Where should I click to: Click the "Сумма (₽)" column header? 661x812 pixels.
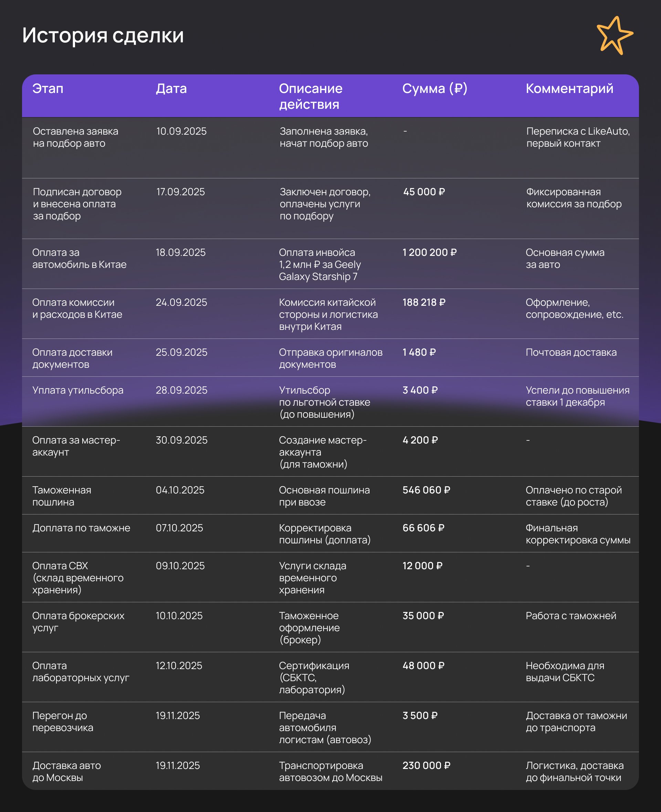[x=434, y=89]
